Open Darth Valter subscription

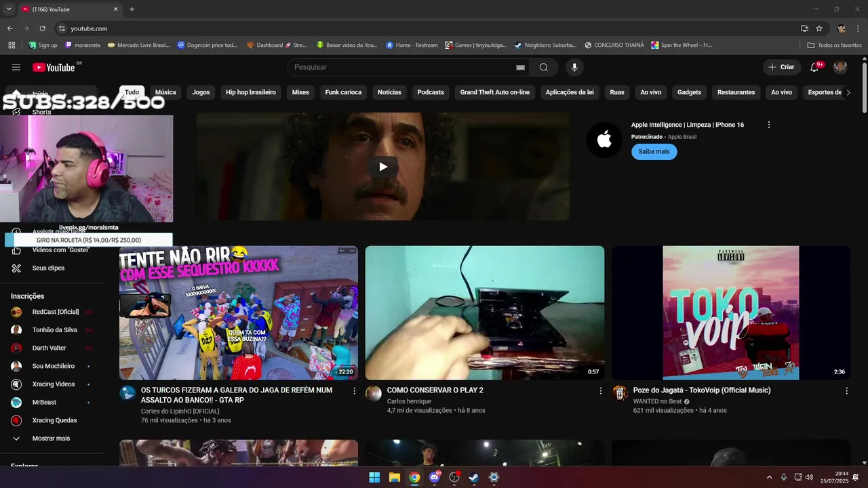point(52,348)
